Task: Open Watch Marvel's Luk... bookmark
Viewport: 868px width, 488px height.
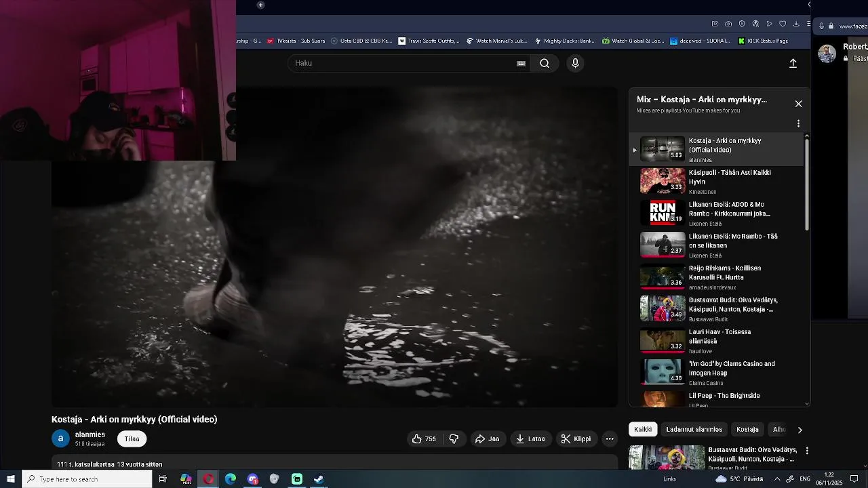Action: [496, 41]
